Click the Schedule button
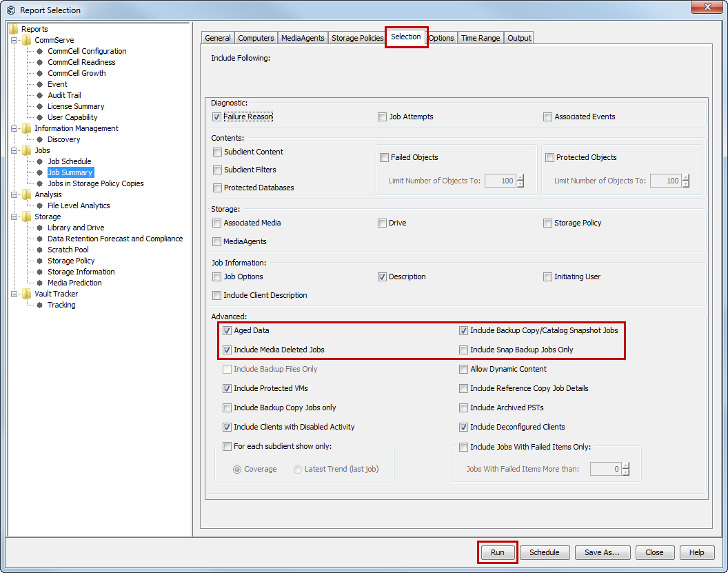This screenshot has height=573, width=728. 544,552
